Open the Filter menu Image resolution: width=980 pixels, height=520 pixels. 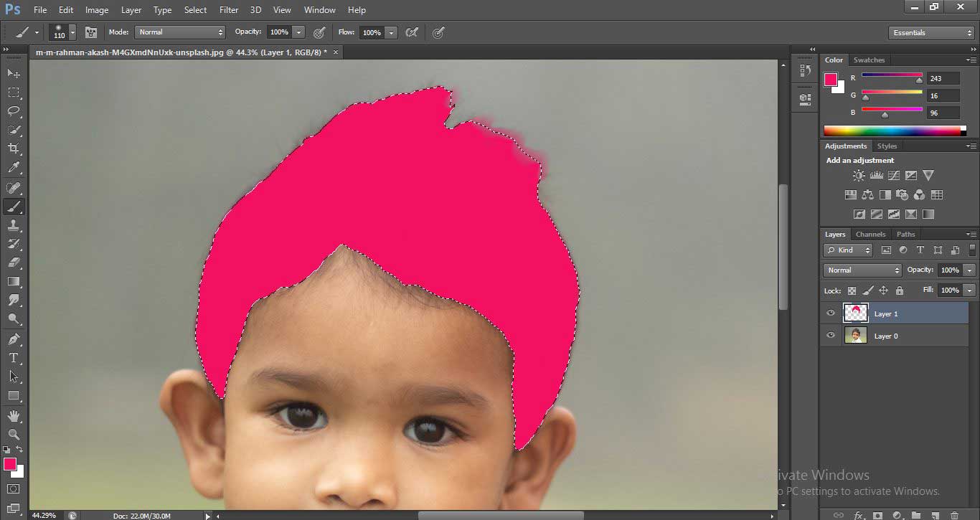tap(228, 9)
